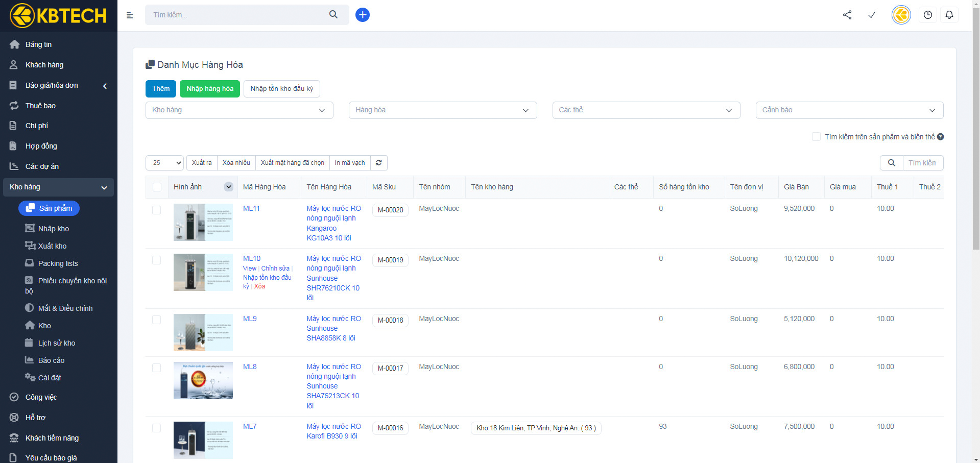Expand the Cảnh báo filter dropdown
980x463 pixels.
pyautogui.click(x=849, y=110)
